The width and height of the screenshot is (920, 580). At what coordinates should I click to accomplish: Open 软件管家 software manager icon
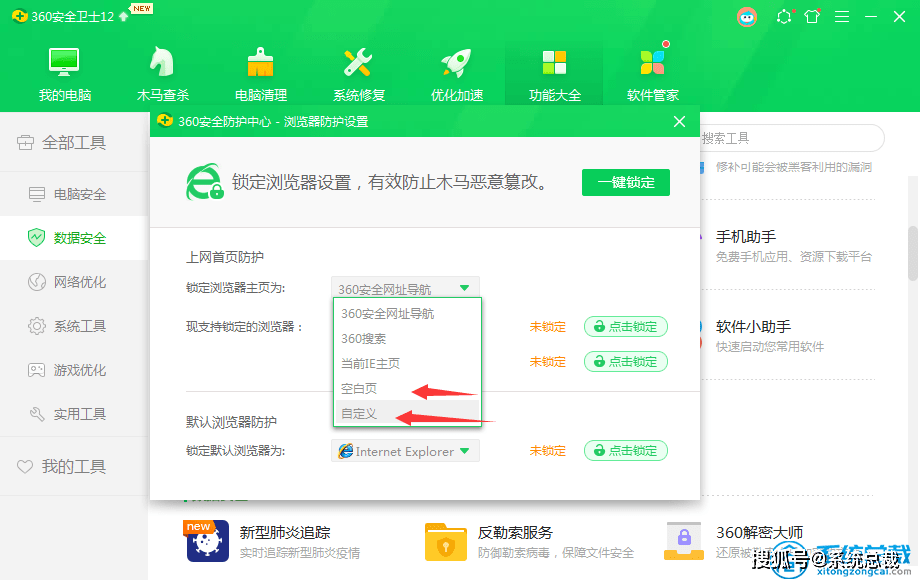pos(652,62)
